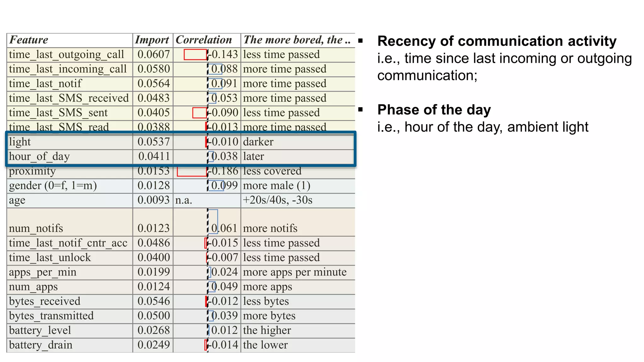Select the time_last_notif_cntr_acc cell
Screen dimensions: 644x362
(x=69, y=243)
